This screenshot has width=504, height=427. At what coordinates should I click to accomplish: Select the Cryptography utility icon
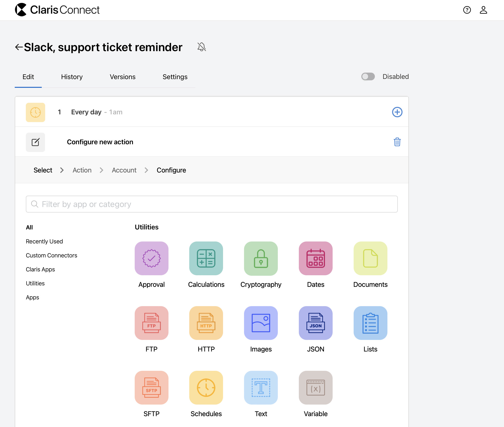[x=261, y=258]
